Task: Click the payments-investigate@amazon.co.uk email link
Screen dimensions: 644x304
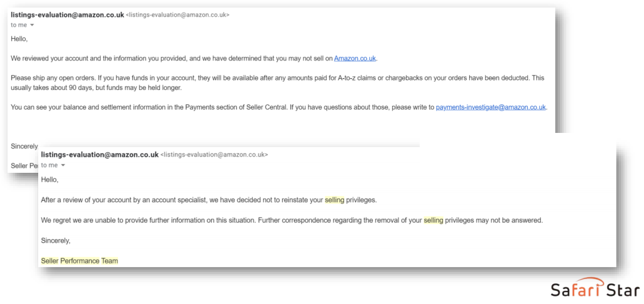Action: click(x=491, y=107)
